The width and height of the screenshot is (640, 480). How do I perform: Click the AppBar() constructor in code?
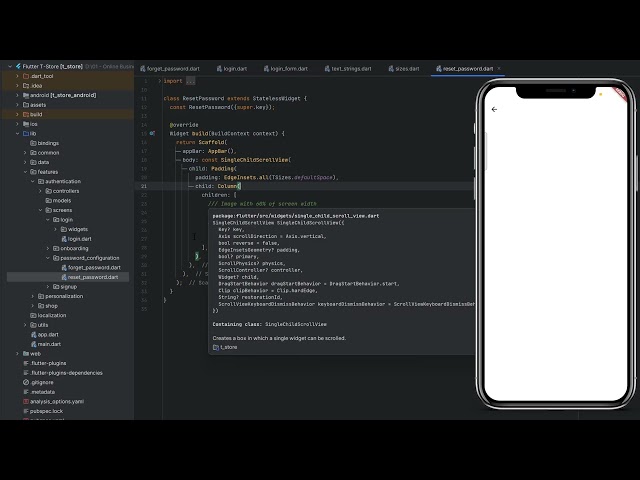click(x=220, y=151)
